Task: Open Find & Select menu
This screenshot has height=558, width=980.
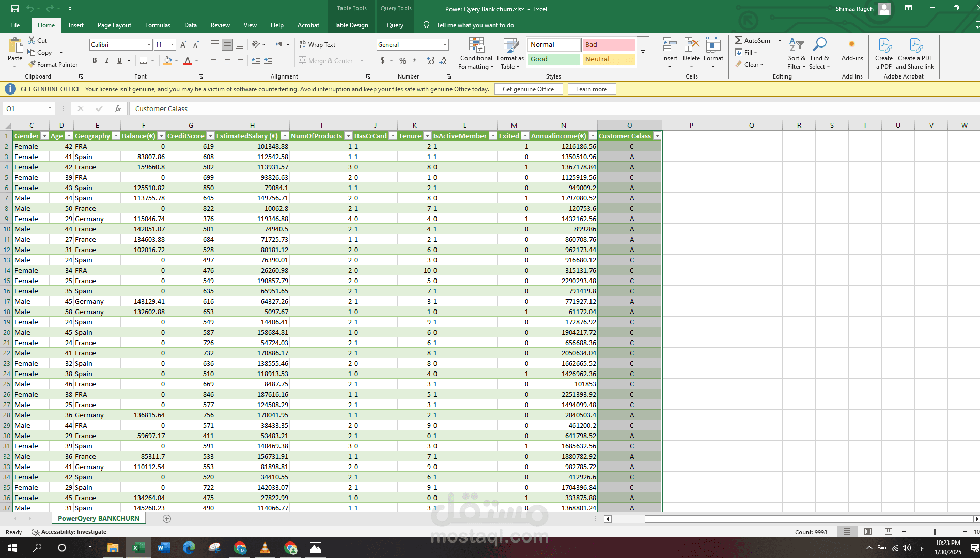Action: click(x=819, y=54)
